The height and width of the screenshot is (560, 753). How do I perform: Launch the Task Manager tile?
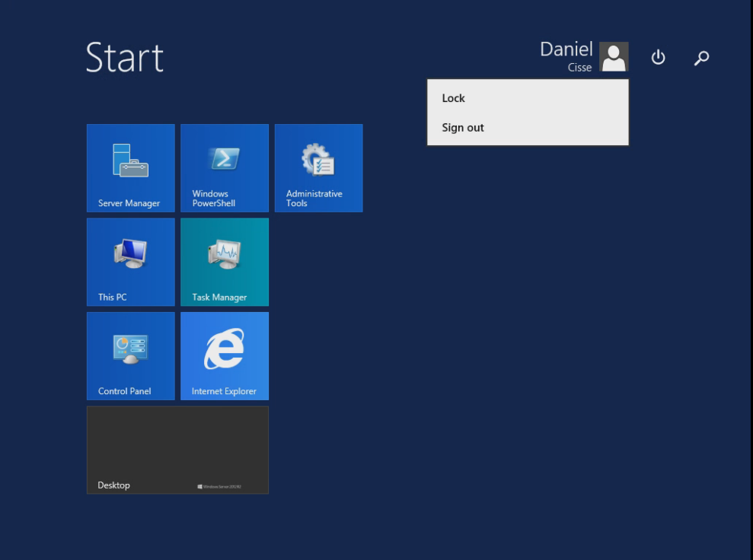pos(225,262)
